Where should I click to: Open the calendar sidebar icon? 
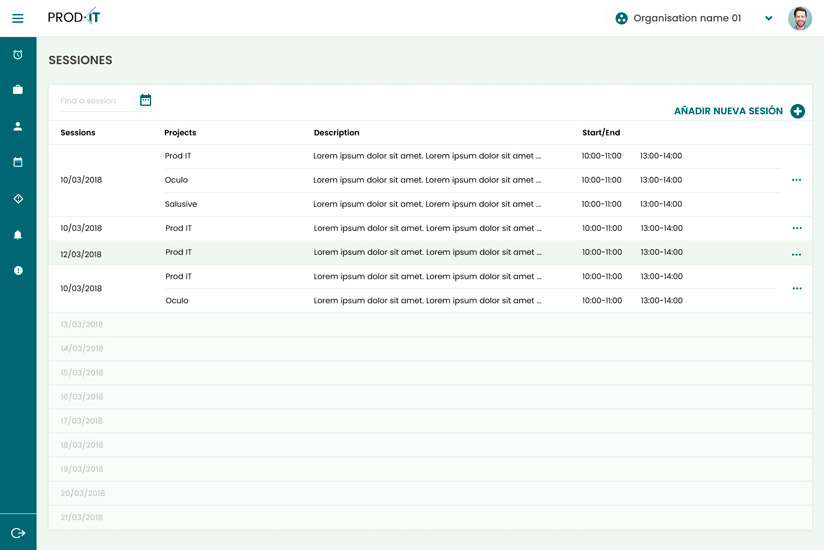[x=18, y=162]
